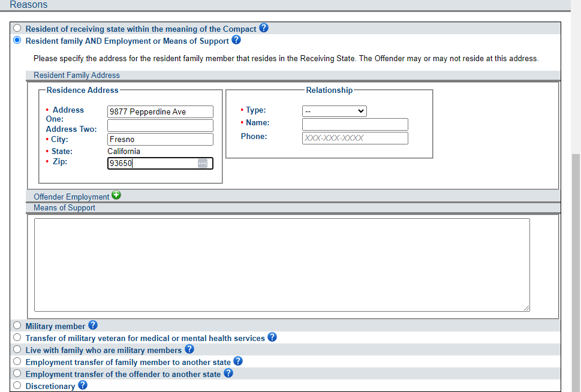
Task: Open help for Live with family military
Action: (x=189, y=349)
